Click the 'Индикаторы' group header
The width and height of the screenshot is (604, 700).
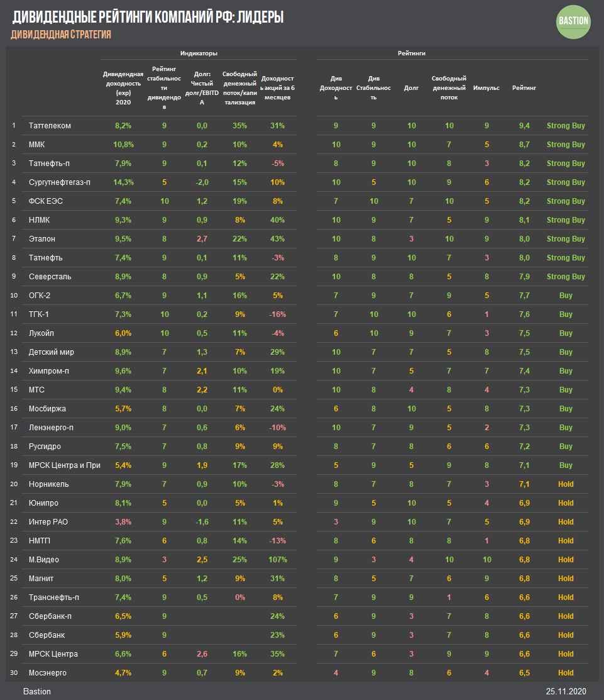pyautogui.click(x=199, y=53)
